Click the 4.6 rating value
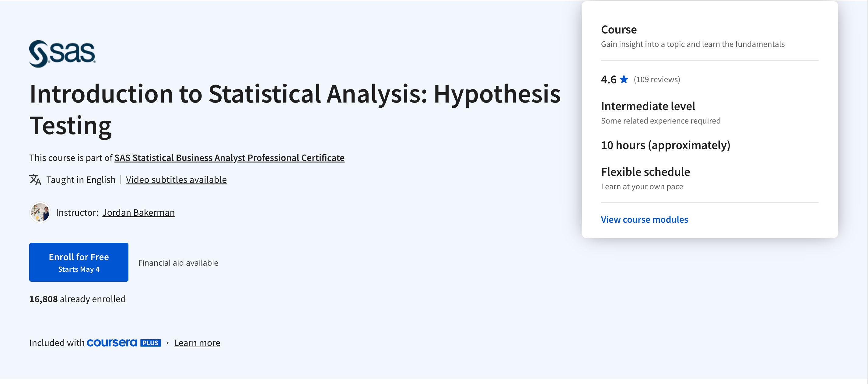This screenshot has height=384, width=868. point(609,79)
